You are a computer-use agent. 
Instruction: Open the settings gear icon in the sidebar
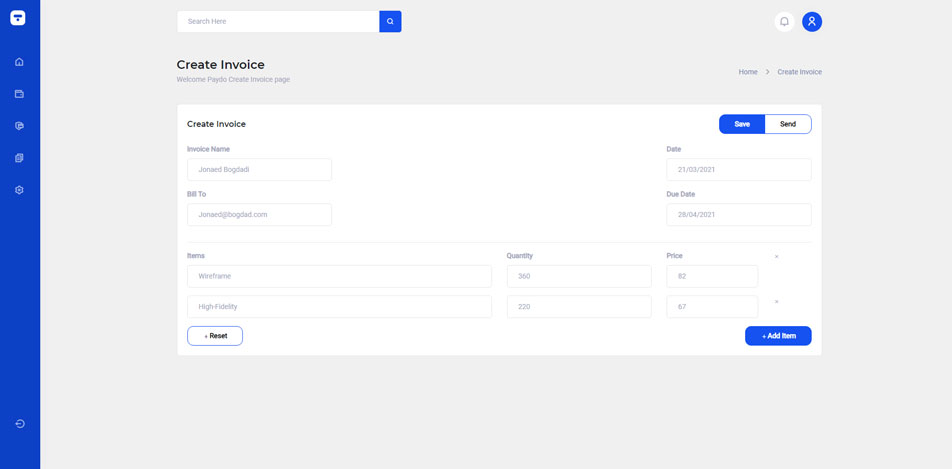(19, 190)
